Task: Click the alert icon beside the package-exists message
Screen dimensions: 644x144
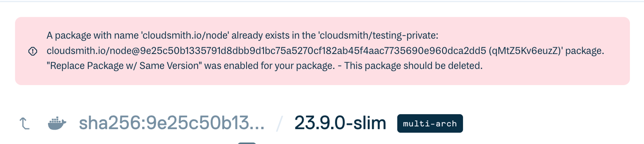Action: 33,51
